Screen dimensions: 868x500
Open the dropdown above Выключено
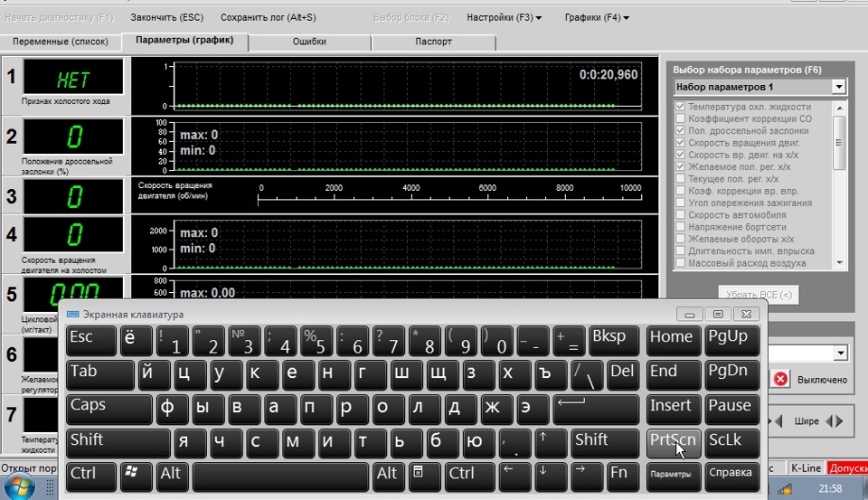tap(840, 354)
